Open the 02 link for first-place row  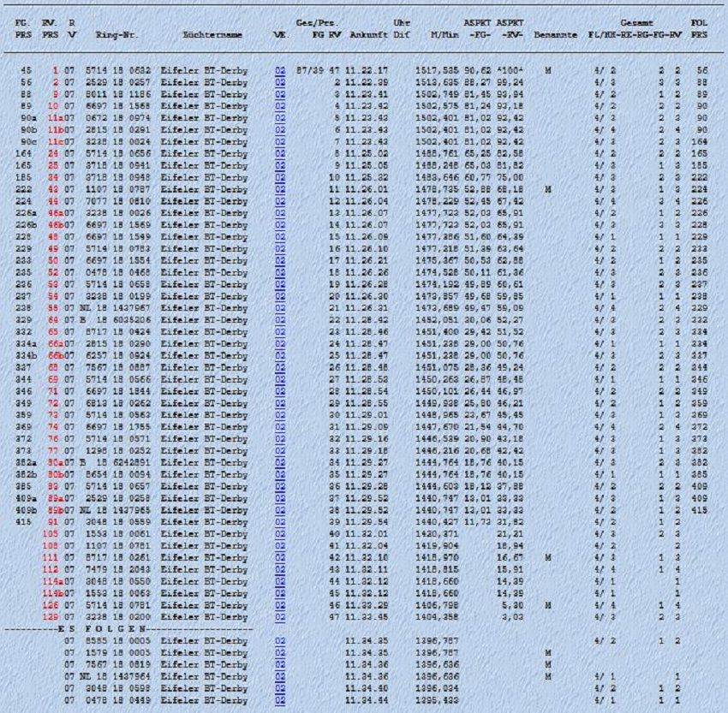coord(279,70)
